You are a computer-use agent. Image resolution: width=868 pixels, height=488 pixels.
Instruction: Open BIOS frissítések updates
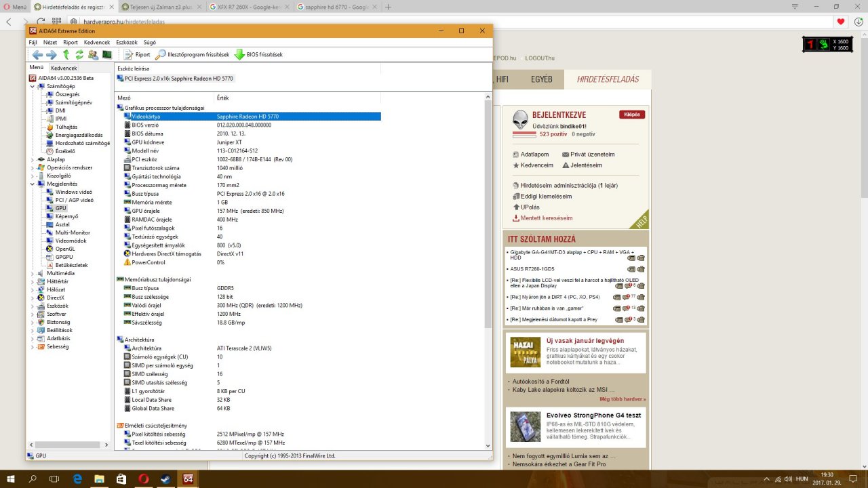click(x=258, y=55)
